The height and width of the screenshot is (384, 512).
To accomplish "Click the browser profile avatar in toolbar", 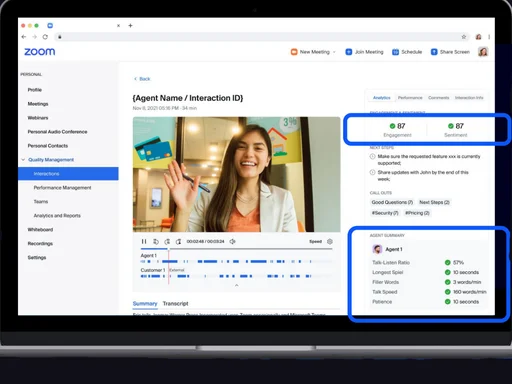I will [478, 37].
